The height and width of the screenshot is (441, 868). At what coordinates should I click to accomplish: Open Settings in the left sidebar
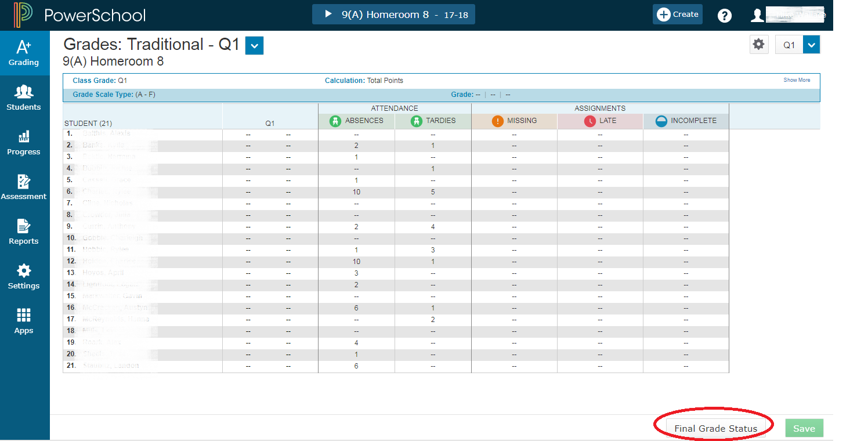(24, 276)
